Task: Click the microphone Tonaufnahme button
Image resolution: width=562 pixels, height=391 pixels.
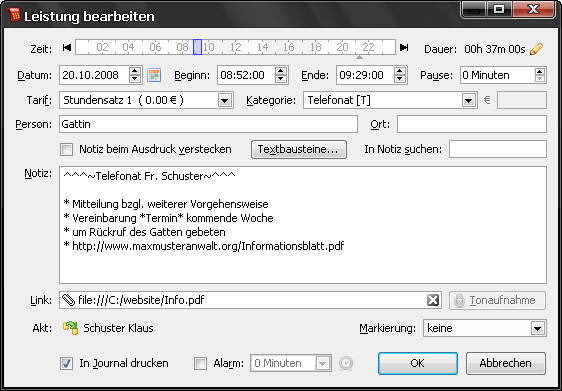Action: coord(497,300)
